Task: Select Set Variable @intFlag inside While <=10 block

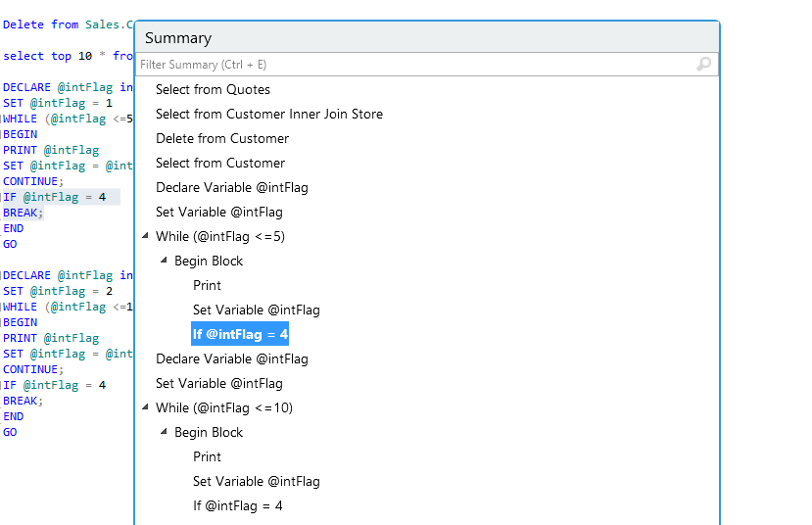Action: click(x=256, y=481)
